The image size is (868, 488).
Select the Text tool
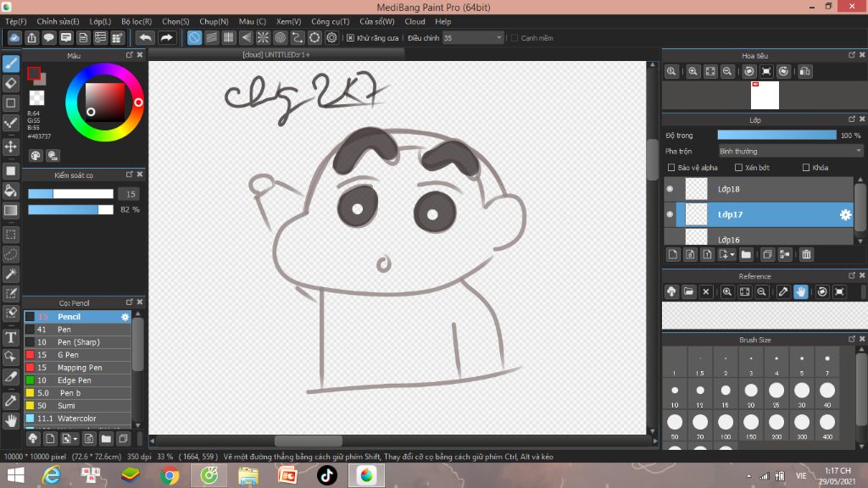pyautogui.click(x=10, y=337)
